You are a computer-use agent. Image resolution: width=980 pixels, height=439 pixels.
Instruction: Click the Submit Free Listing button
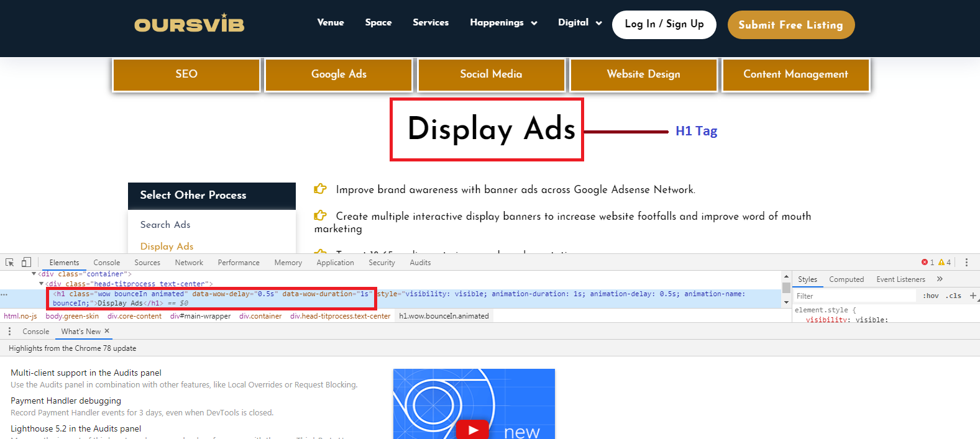pos(790,25)
